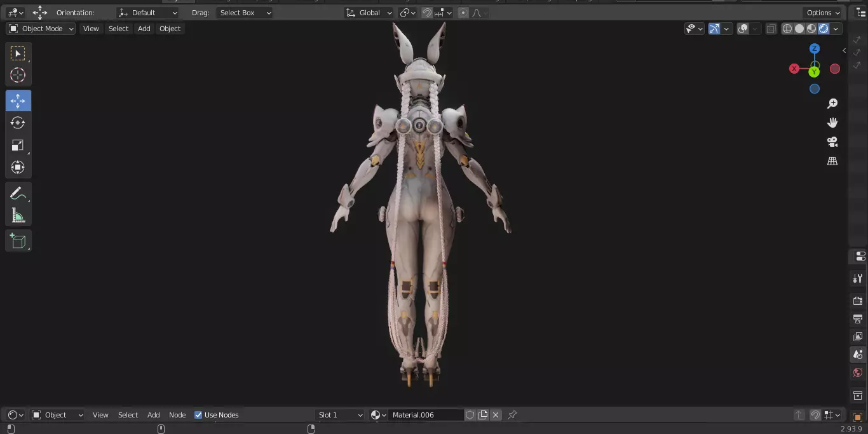
Task: Open the Scene properties tab
Action: (x=858, y=355)
